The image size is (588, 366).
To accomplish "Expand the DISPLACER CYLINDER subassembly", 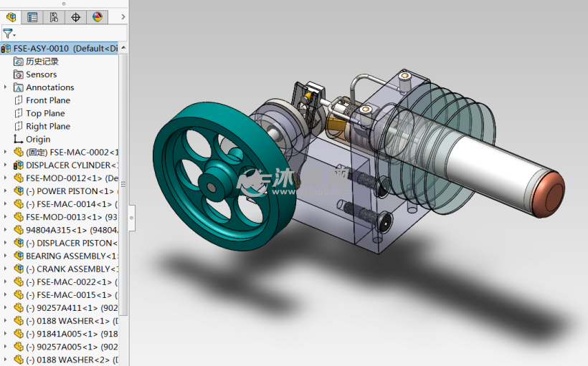I will [5, 165].
